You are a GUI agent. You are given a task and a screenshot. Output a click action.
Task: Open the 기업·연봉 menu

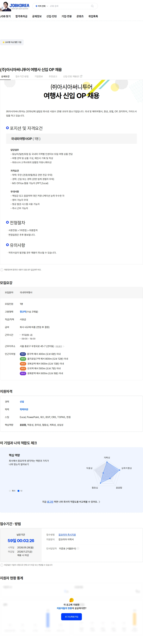click(66, 16)
